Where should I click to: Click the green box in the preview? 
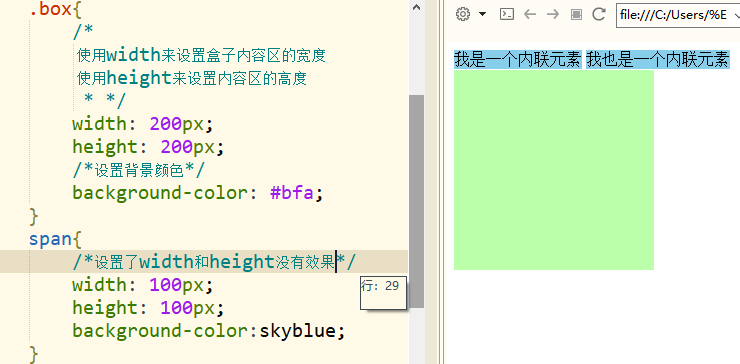[x=554, y=170]
